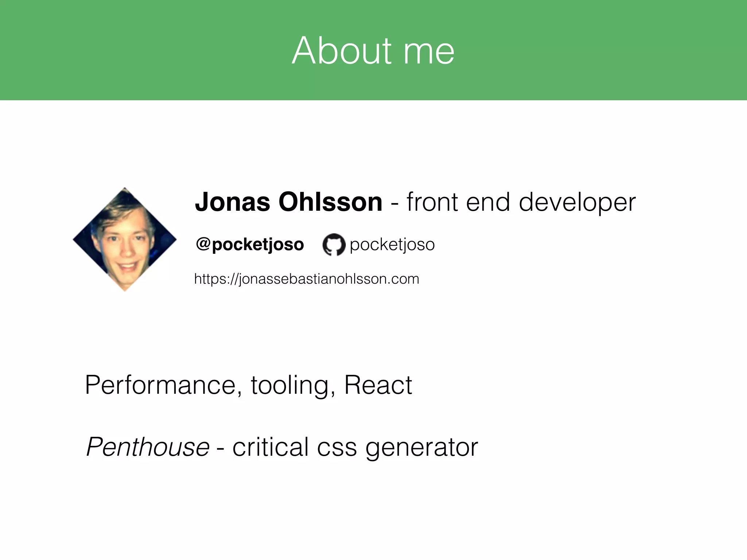Click the words 'front end'
This screenshot has width=747, height=560.
(x=458, y=202)
